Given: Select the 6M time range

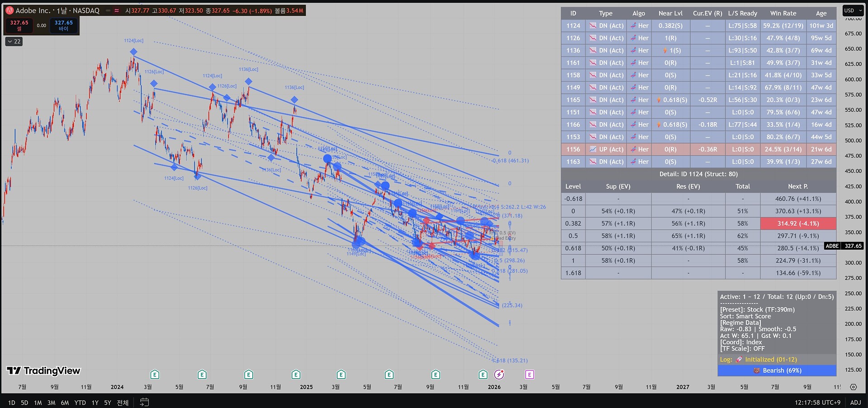Looking at the screenshot, I should [x=65, y=403].
